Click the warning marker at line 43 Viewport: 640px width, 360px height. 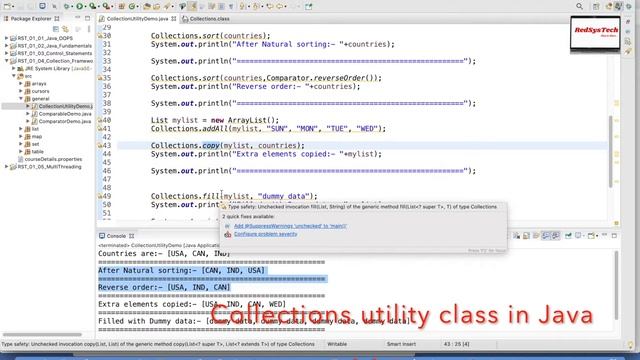click(x=100, y=145)
